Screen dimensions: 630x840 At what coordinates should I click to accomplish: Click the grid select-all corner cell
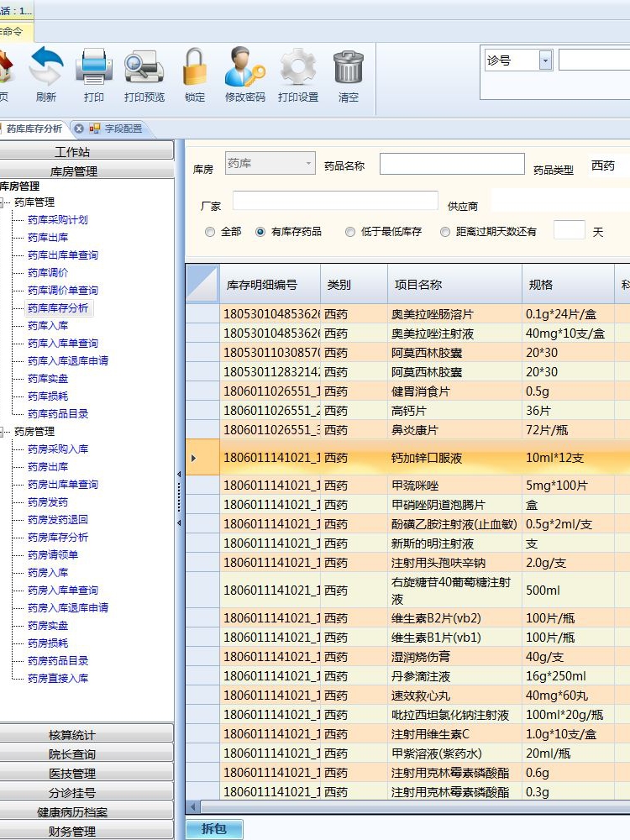point(202,285)
